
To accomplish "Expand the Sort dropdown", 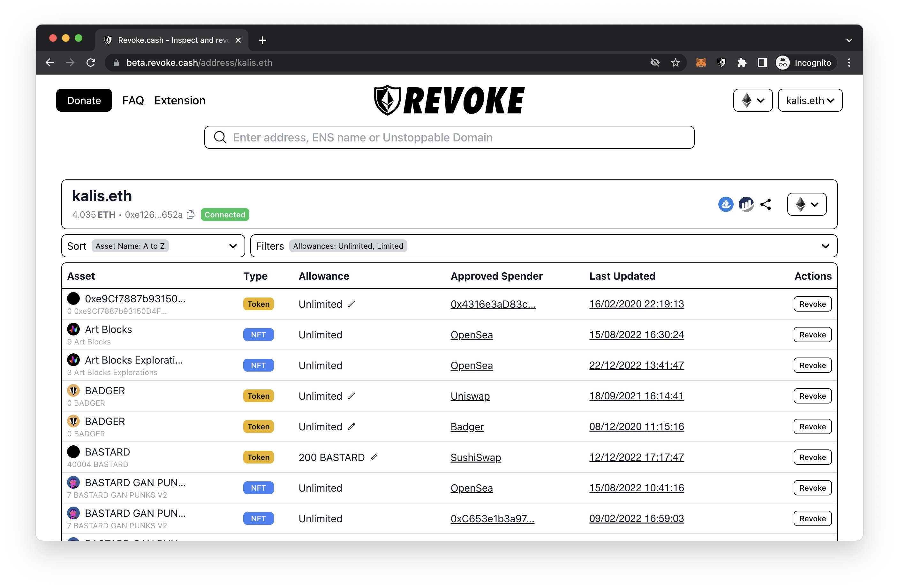I will pyautogui.click(x=153, y=246).
